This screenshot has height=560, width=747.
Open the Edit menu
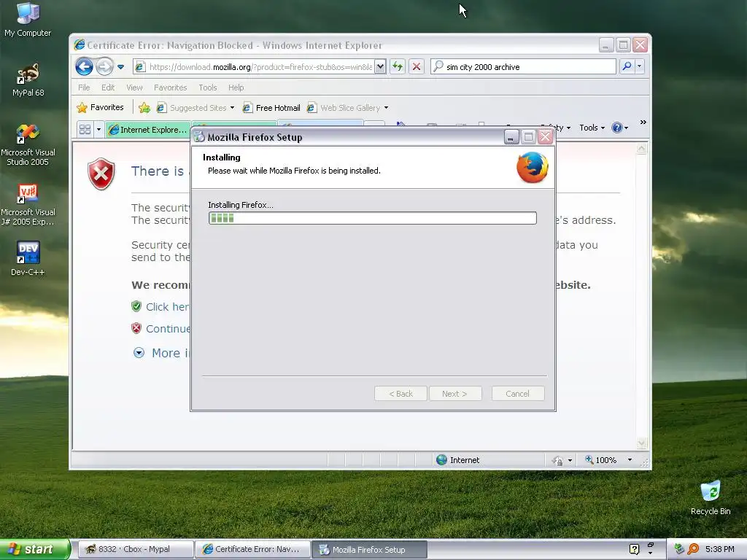tap(108, 87)
